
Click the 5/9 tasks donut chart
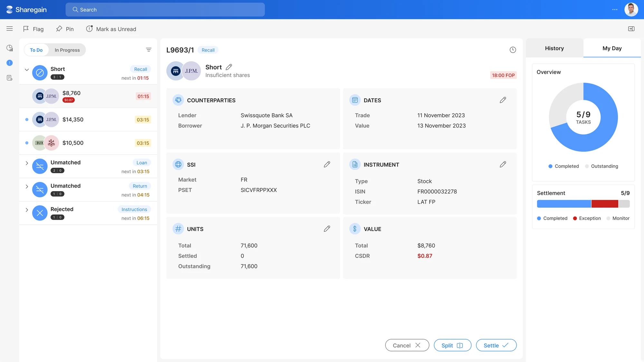tap(583, 117)
